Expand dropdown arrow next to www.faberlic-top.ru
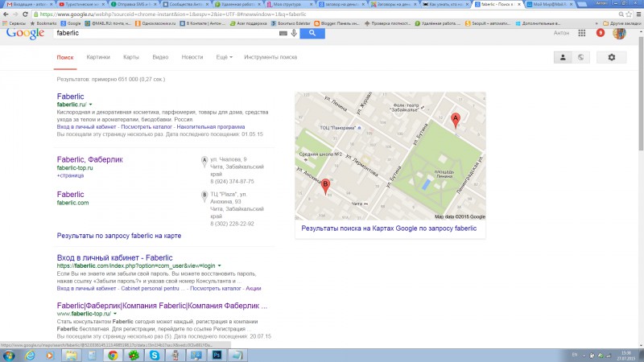Screen dimensions: 644x362 click(x=115, y=314)
